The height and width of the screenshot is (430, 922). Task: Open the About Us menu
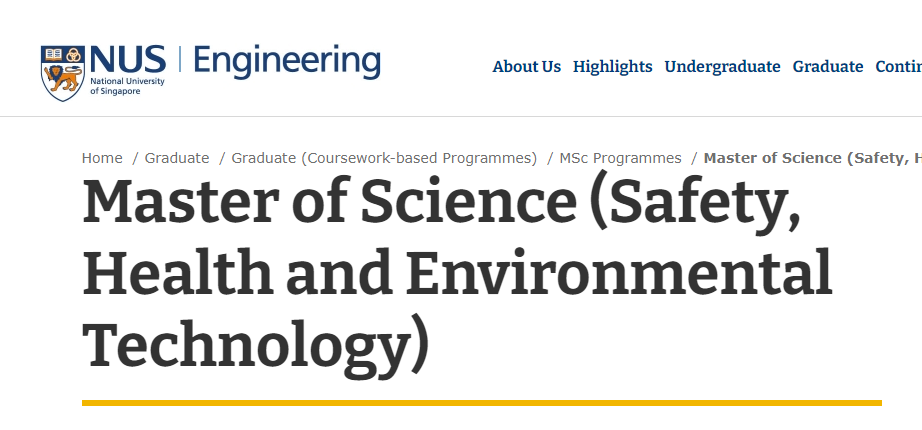tap(527, 67)
